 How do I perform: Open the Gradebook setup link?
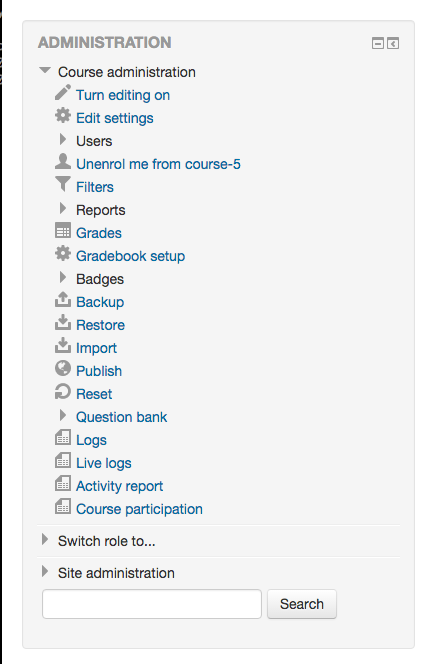tap(130, 256)
